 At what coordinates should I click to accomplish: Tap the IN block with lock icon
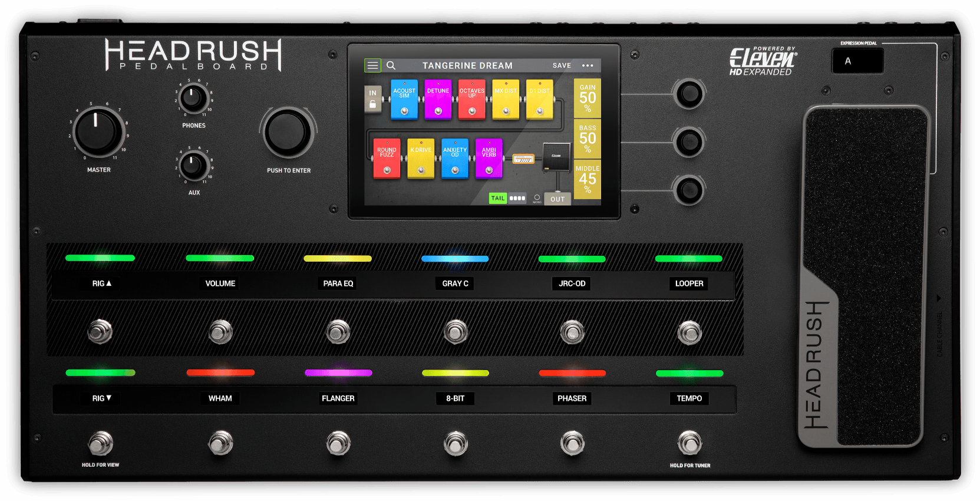(x=372, y=99)
